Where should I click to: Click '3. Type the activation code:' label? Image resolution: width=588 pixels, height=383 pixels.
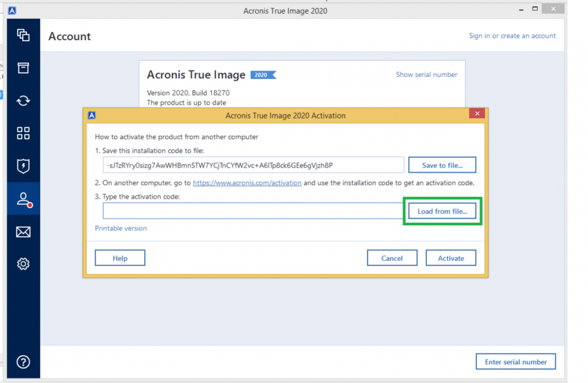(x=137, y=197)
